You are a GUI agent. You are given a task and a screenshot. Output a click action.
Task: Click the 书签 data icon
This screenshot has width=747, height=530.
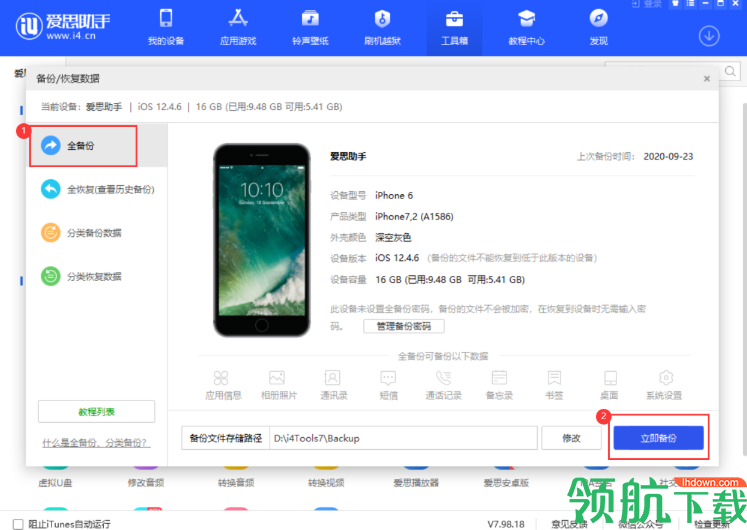coord(554,385)
